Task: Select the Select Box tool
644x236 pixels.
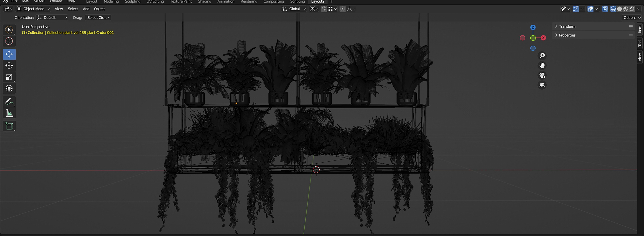Action: click(9, 30)
